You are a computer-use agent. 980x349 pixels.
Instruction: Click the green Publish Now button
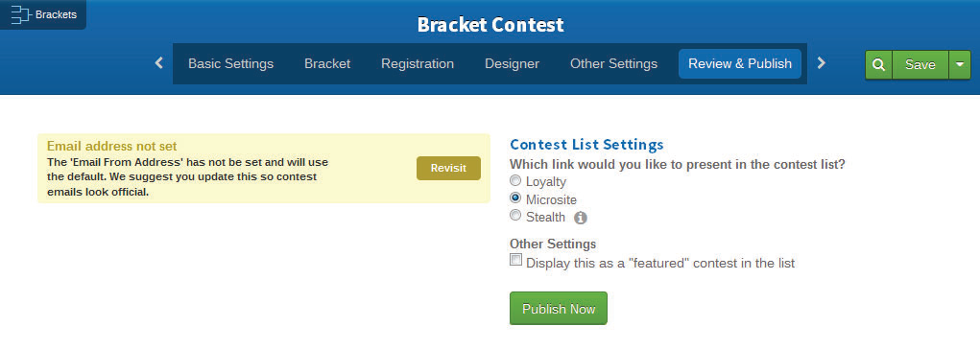click(558, 309)
